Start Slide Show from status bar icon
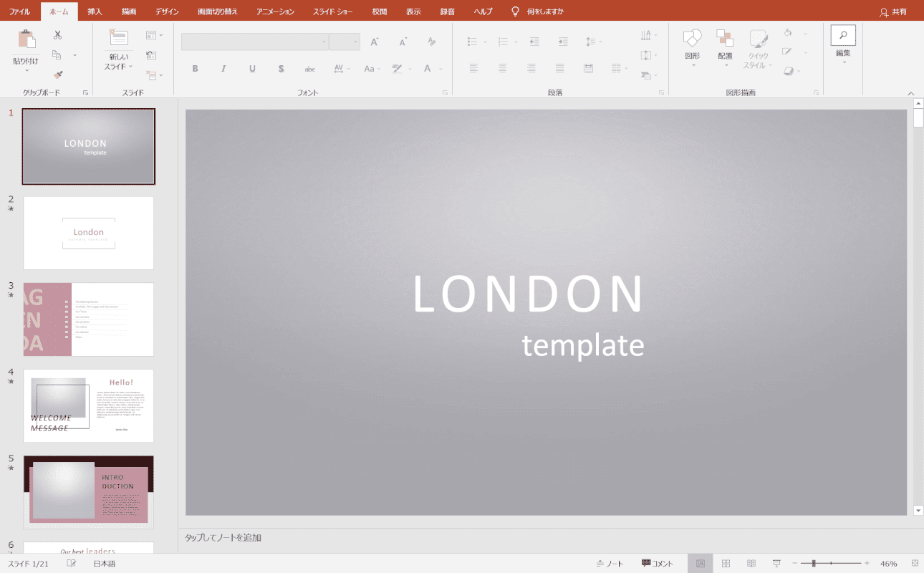The height and width of the screenshot is (573, 924). pyautogui.click(x=776, y=564)
